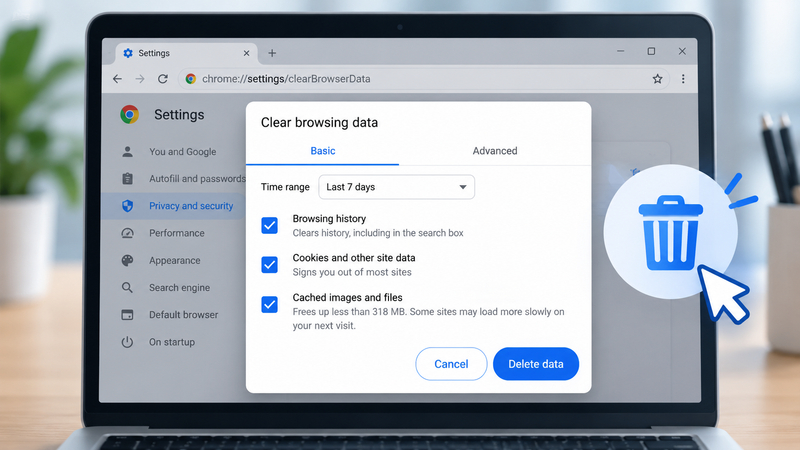Click the back navigation arrow
This screenshot has width=800, height=450.
(117, 79)
